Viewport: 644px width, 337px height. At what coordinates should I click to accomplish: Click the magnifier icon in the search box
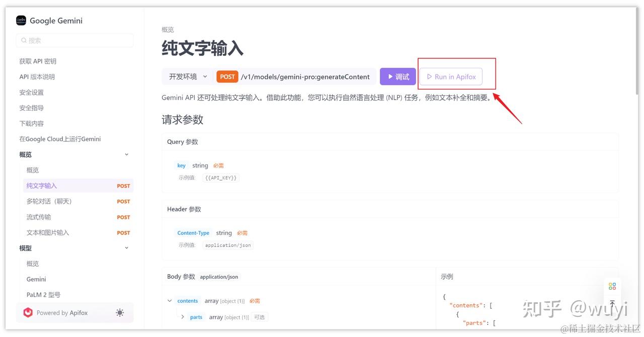pyautogui.click(x=24, y=40)
